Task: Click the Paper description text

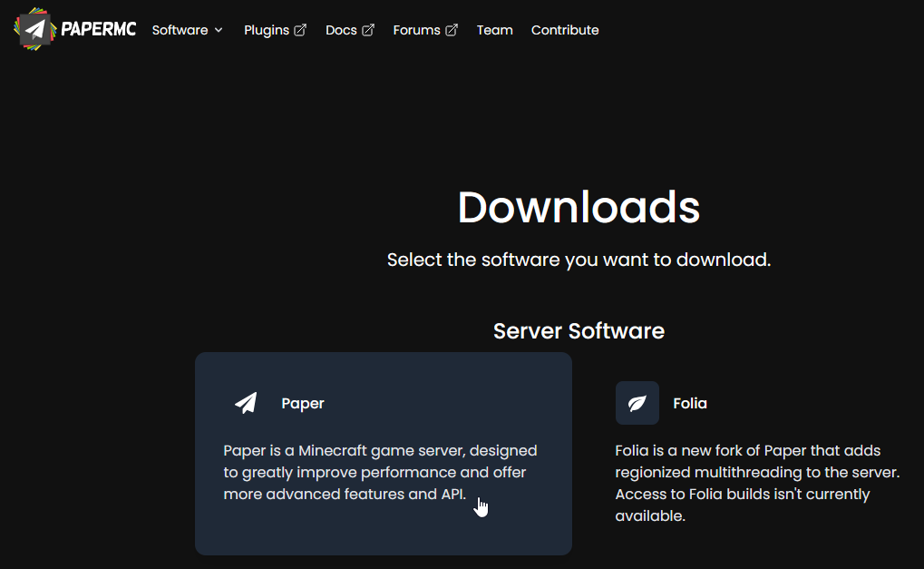Action: 380,472
